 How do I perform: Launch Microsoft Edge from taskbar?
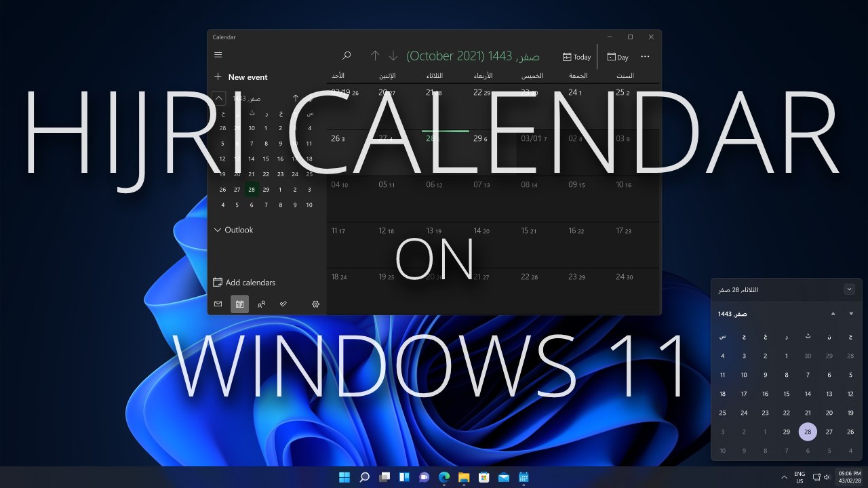pyautogui.click(x=444, y=477)
